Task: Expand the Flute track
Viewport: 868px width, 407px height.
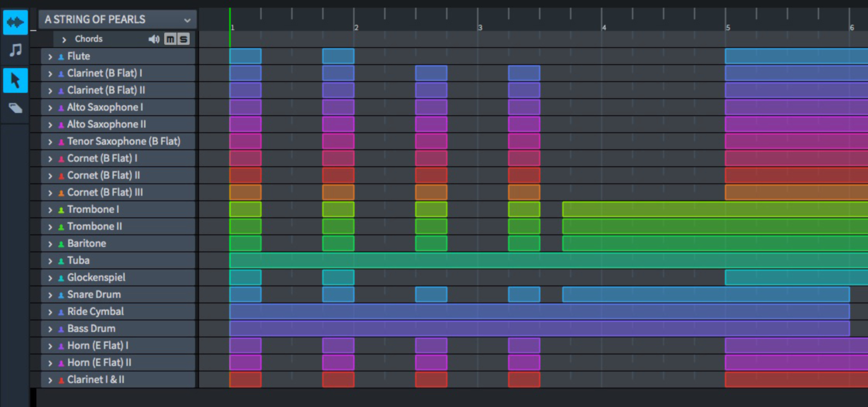Action: (50, 57)
